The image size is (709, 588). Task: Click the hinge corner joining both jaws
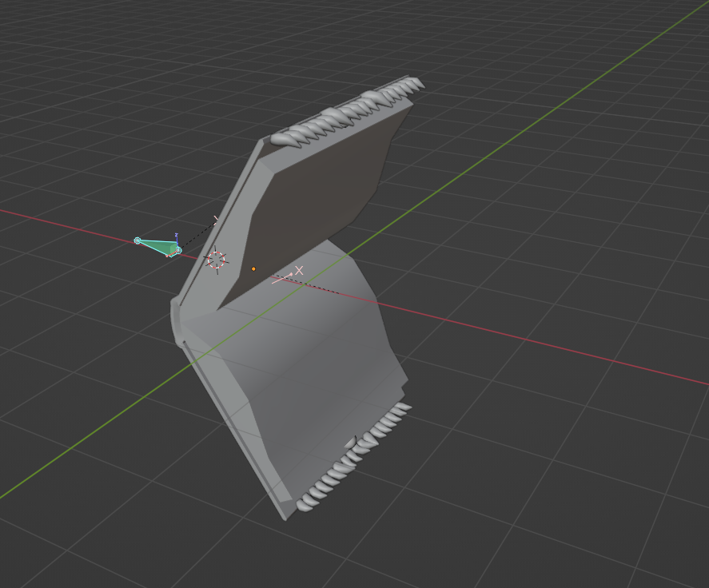click(x=177, y=320)
